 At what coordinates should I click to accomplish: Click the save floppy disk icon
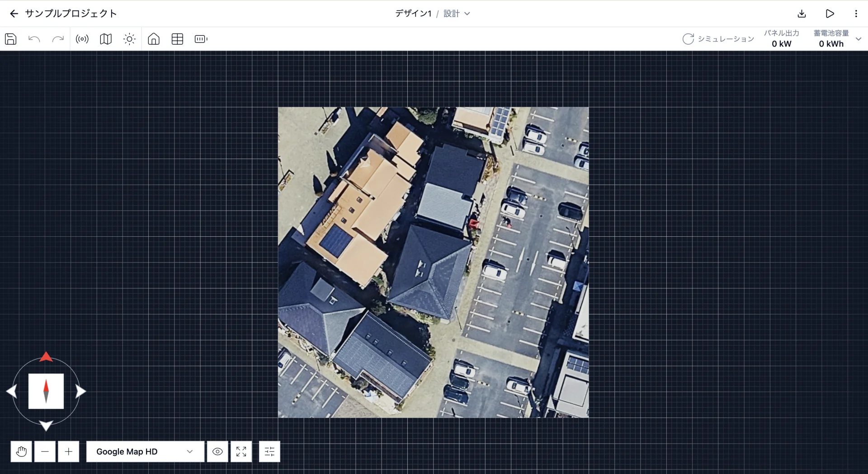coord(11,39)
